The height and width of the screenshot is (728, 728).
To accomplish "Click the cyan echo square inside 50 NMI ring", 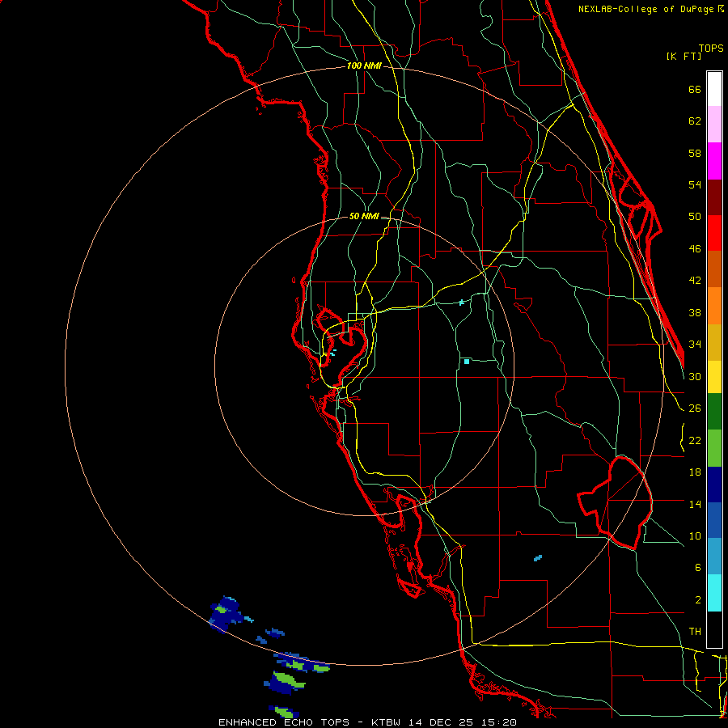I will [x=467, y=362].
